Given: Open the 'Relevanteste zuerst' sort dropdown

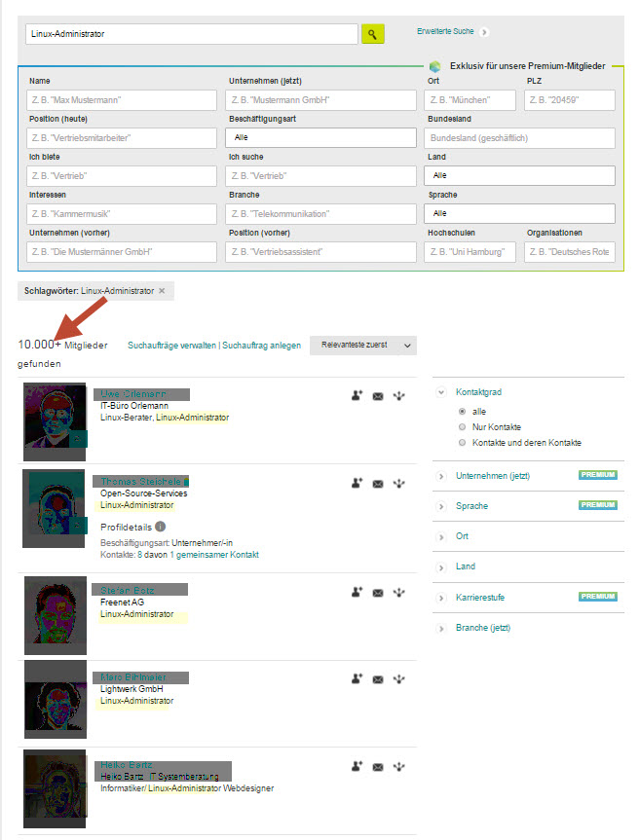Looking at the screenshot, I should [363, 345].
